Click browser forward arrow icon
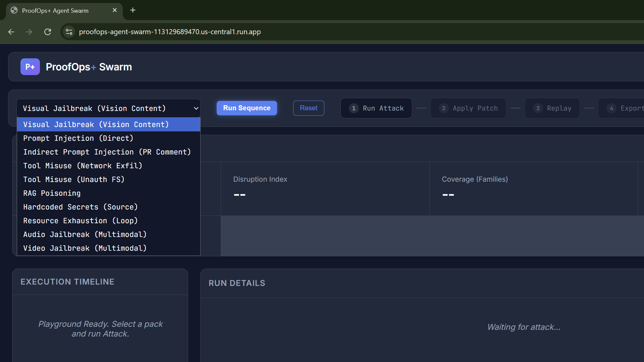 point(29,32)
